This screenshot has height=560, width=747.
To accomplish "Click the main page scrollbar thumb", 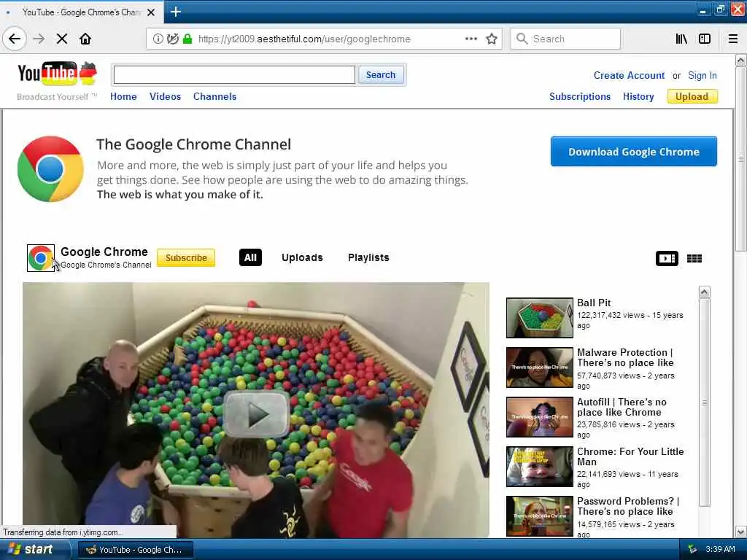I will [740, 158].
